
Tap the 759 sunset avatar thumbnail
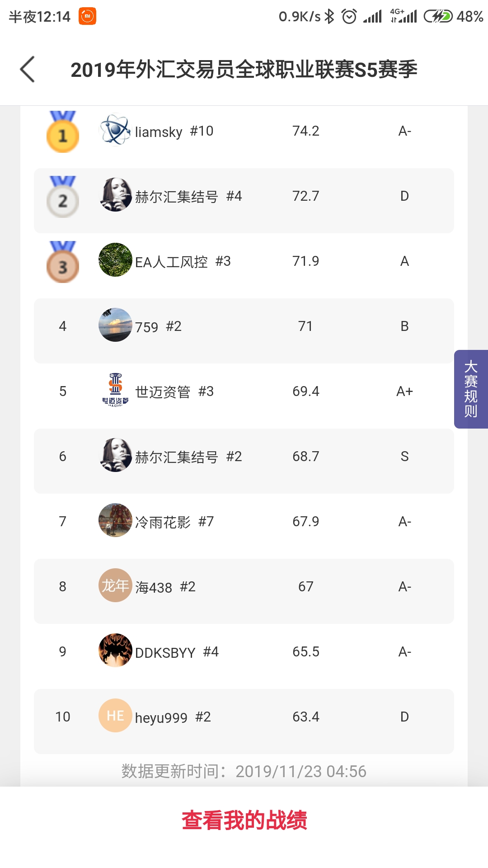click(x=115, y=325)
